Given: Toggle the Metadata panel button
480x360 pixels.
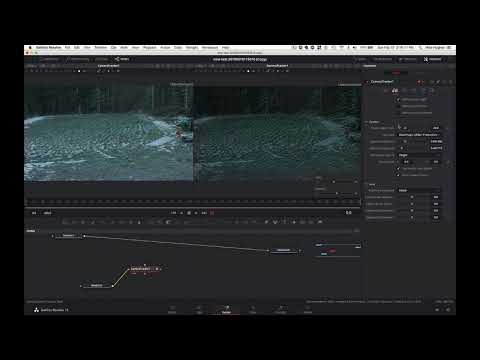Looking at the screenshot, I should [x=408, y=59].
